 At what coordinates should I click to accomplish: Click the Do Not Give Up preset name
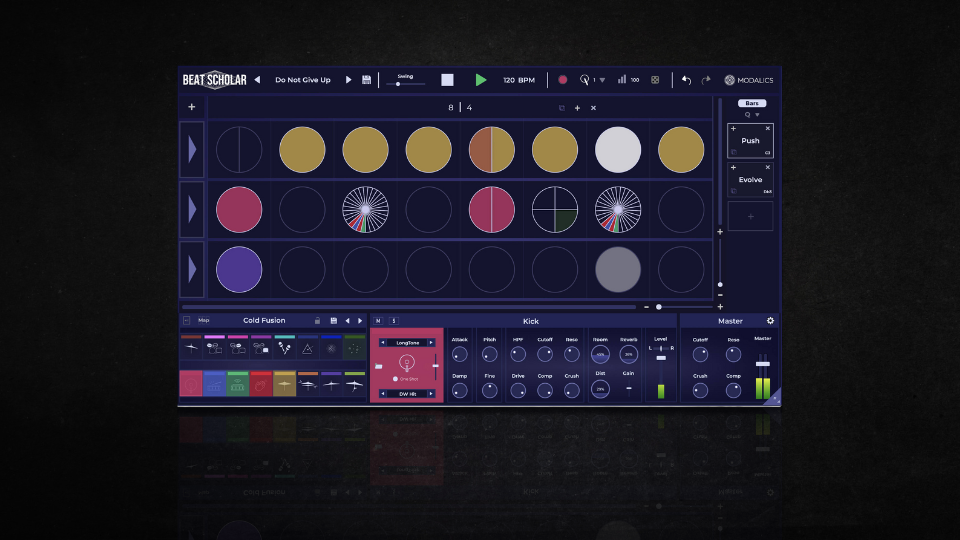click(302, 80)
